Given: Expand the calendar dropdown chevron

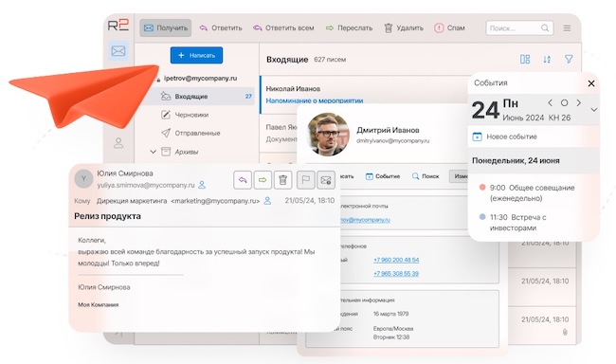Looking at the screenshot, I should [x=594, y=110].
